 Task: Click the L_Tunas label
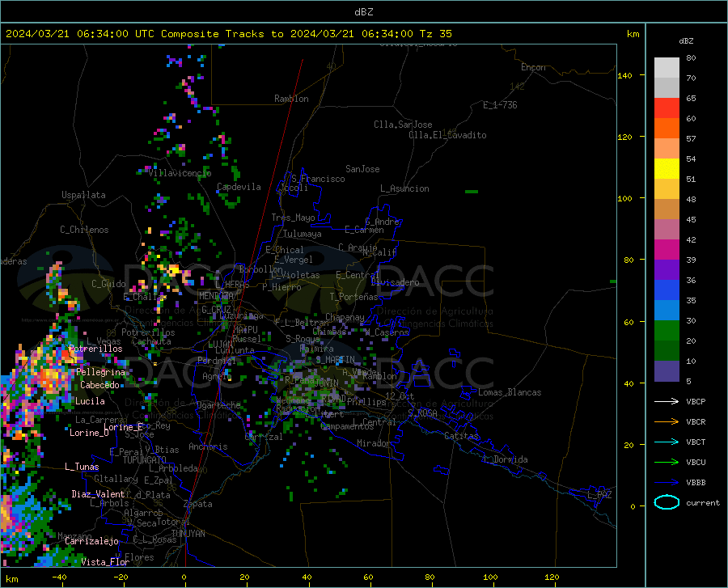pos(82,467)
